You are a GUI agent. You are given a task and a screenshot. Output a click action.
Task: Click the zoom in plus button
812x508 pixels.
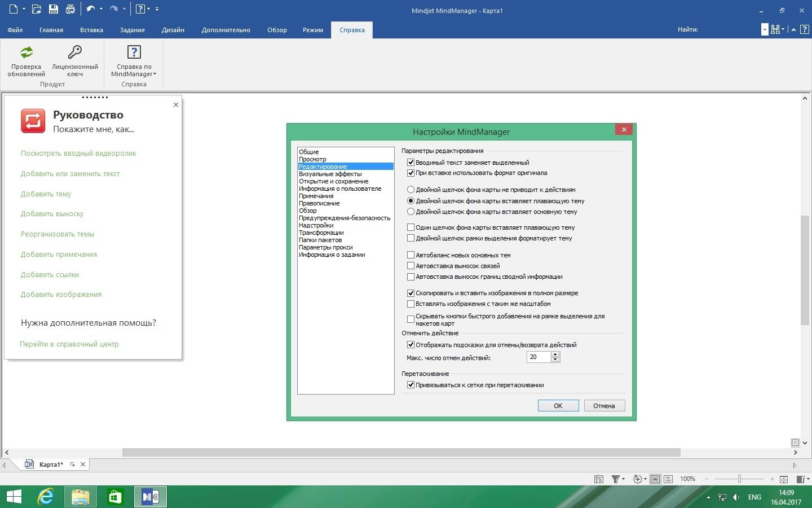[x=772, y=479]
